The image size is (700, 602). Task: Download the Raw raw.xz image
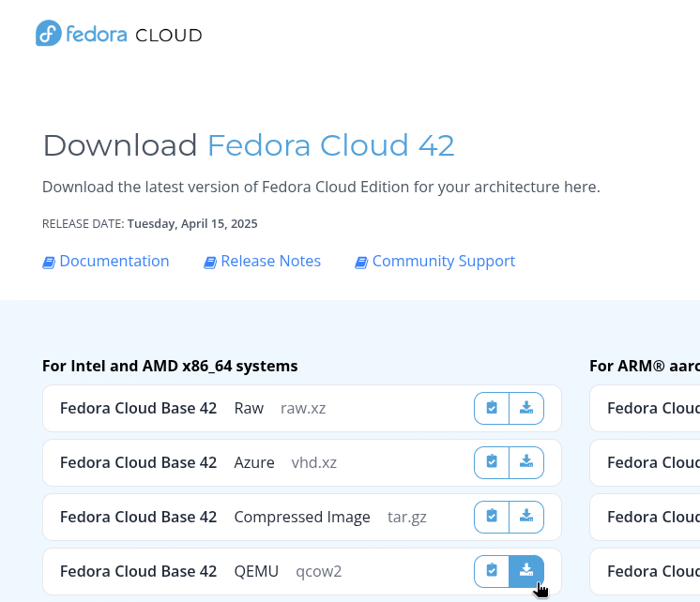coord(526,408)
